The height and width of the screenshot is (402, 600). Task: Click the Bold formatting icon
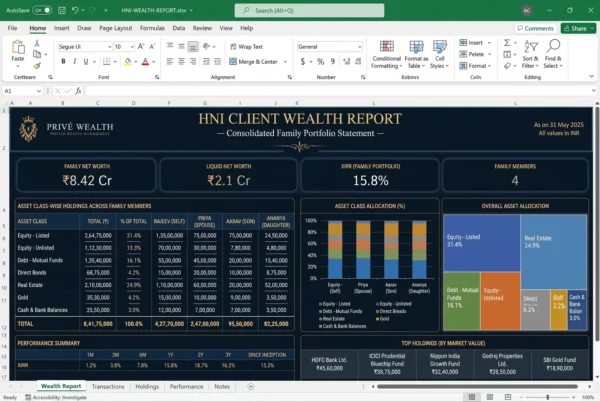click(x=64, y=61)
